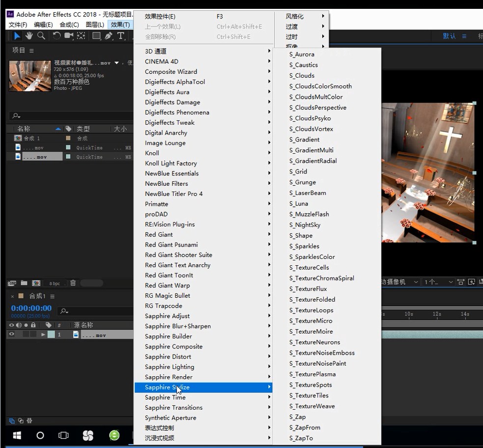
Task: Select the Horizontal Type tool
Action: pos(121,36)
